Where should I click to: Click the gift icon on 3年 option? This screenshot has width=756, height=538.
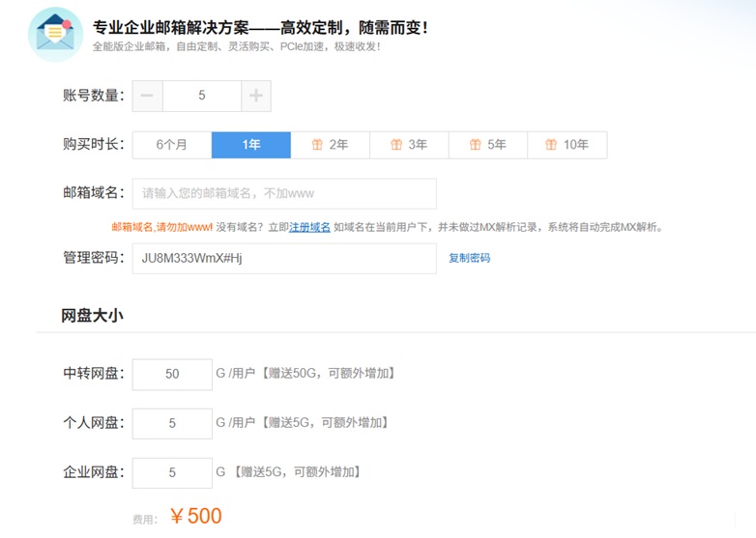[396, 145]
